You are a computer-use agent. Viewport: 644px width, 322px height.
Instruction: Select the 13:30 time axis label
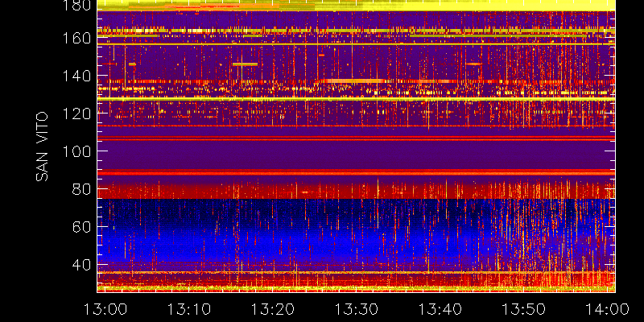[x=357, y=309]
